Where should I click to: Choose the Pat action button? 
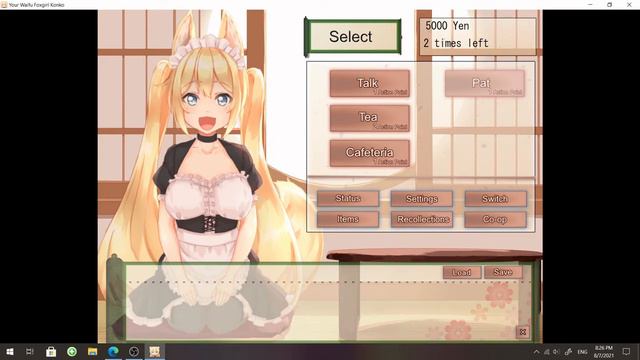coord(484,83)
